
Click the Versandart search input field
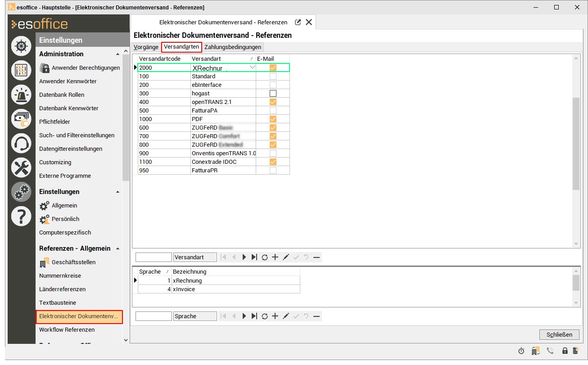(x=154, y=257)
